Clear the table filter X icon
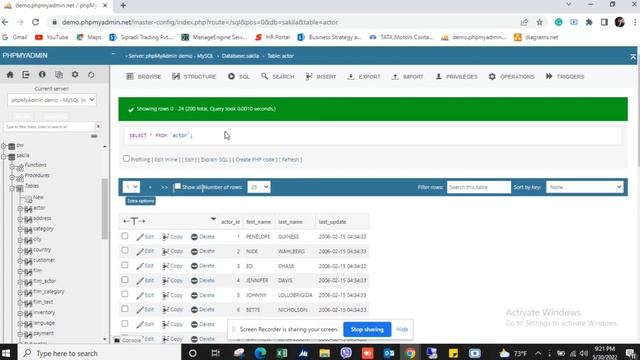640x360 pixels. [x=98, y=127]
